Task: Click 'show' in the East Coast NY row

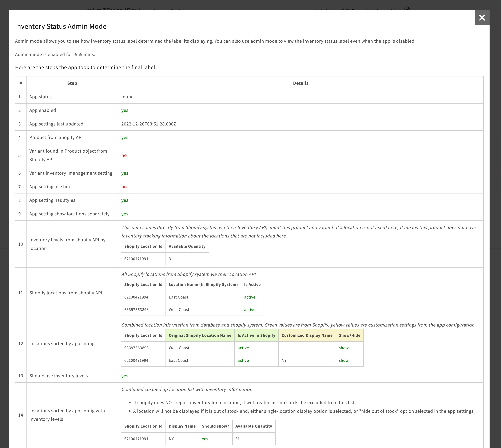Action: click(x=343, y=360)
